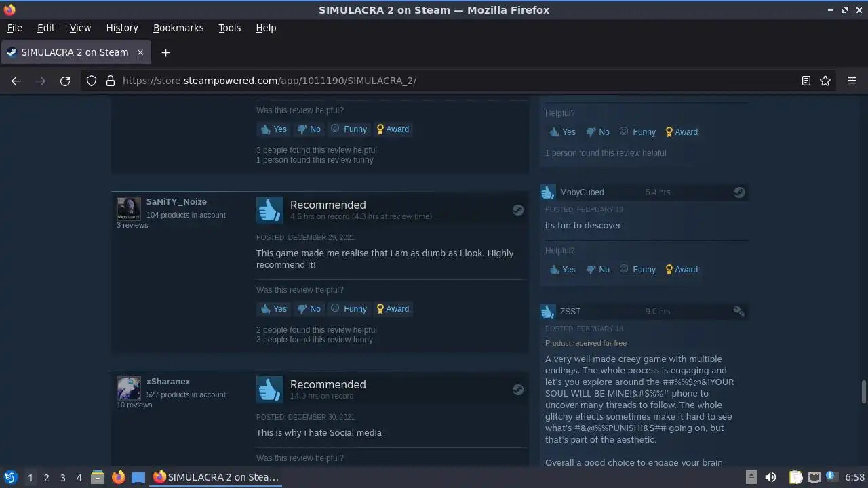
Task: Open the Tools menu
Action: coord(229,28)
